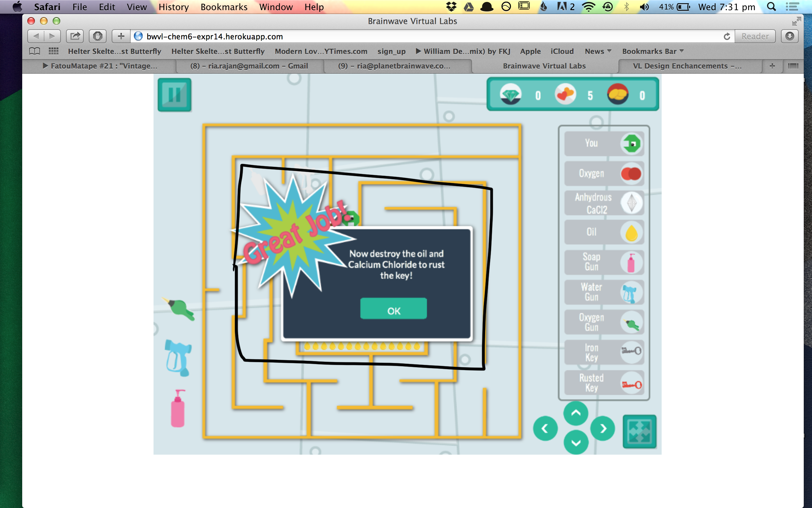
Task: Add bookmark with the plus button by address bar
Action: coord(121,36)
